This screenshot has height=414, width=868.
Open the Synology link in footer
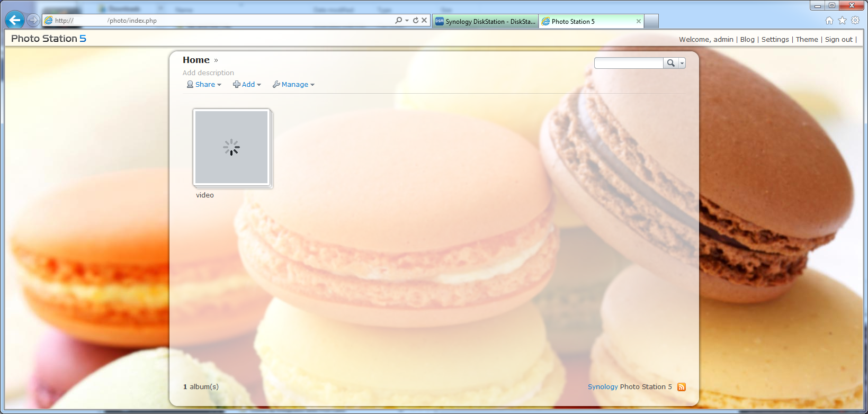point(603,387)
